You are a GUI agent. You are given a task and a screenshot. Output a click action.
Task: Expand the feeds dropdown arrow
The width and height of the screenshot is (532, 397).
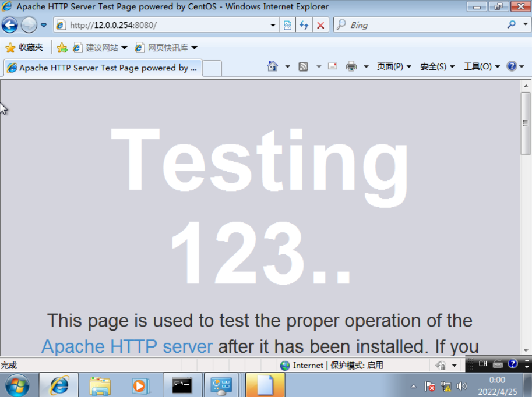[319, 66]
